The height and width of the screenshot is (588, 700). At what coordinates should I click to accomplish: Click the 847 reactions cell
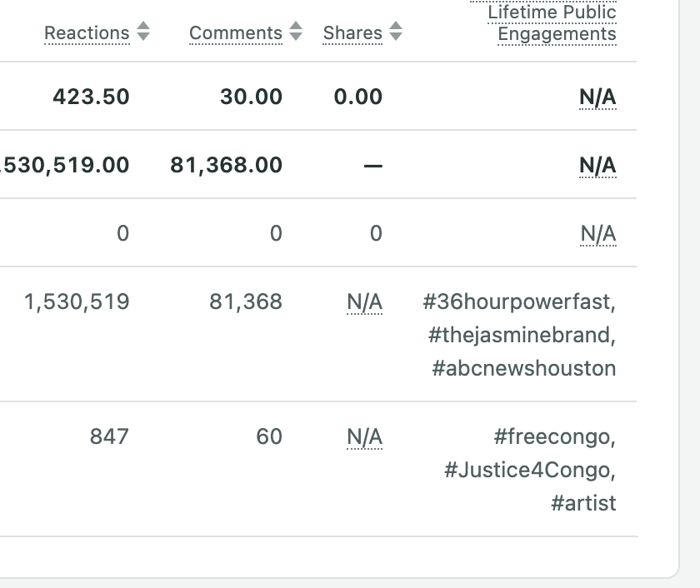pyautogui.click(x=109, y=436)
